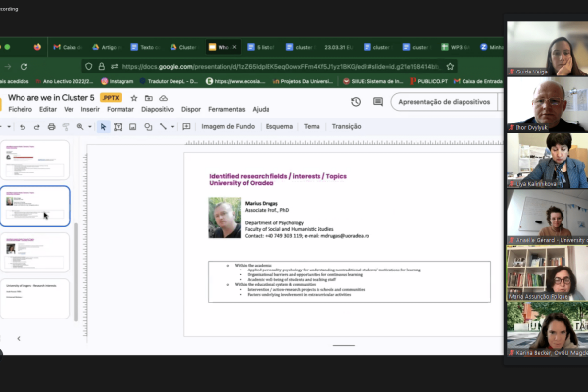
Task: Switch to the Texto browser tab
Action: point(146,47)
